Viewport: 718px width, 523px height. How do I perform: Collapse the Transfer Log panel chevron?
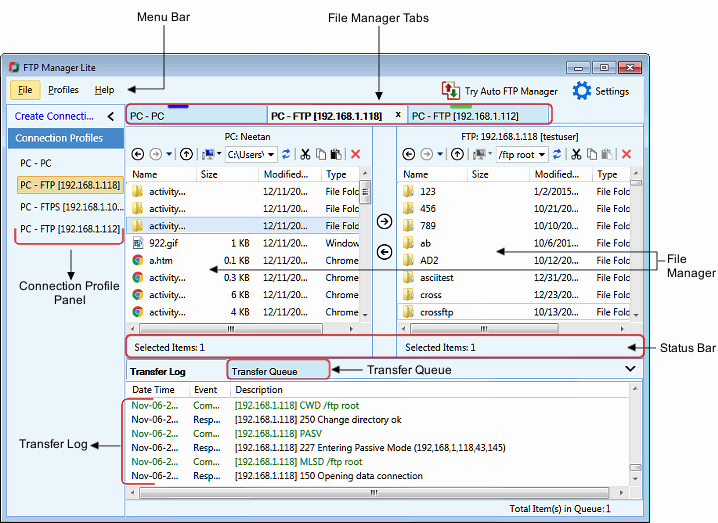630,369
